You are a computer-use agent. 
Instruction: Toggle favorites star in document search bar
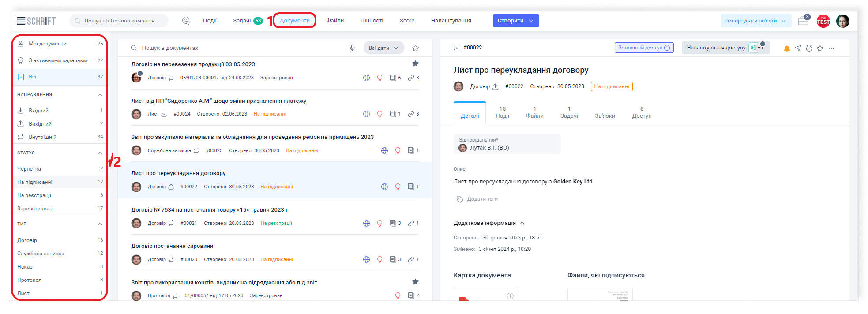(x=415, y=48)
